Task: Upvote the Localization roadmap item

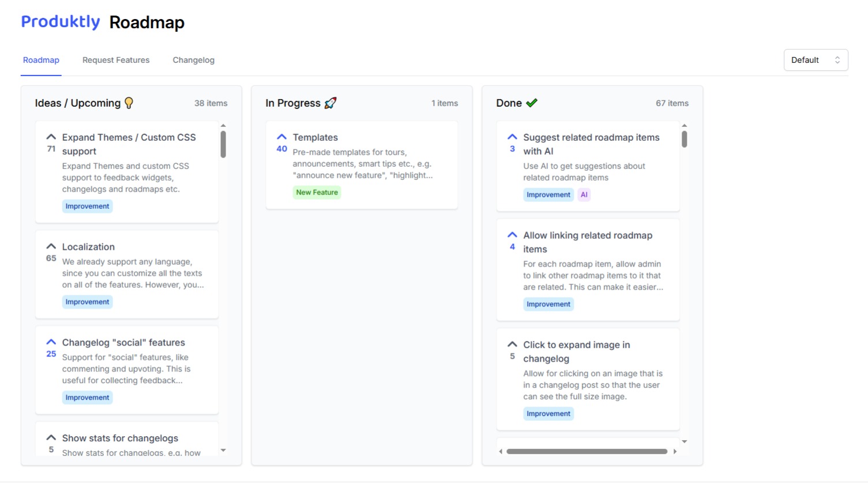Action: [x=51, y=247]
